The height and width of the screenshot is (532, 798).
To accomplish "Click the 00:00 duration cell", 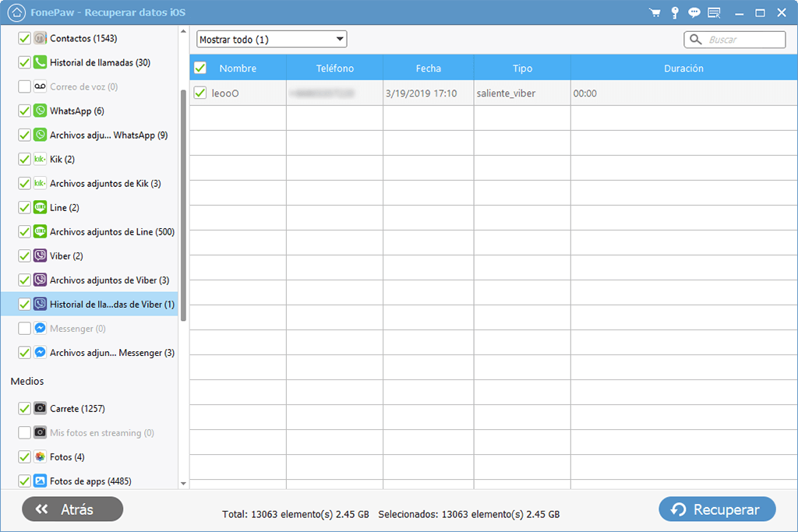I will click(683, 93).
